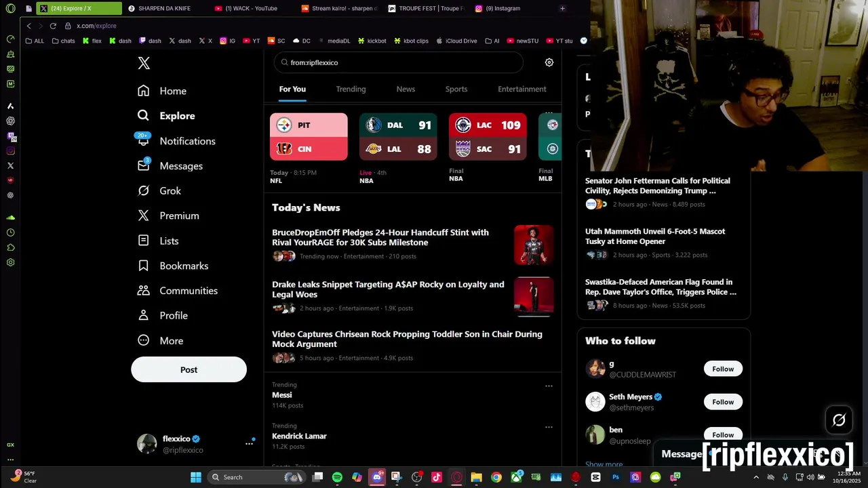This screenshot has width=868, height=488.
Task: Switch to the Trending tab
Action: click(351, 89)
